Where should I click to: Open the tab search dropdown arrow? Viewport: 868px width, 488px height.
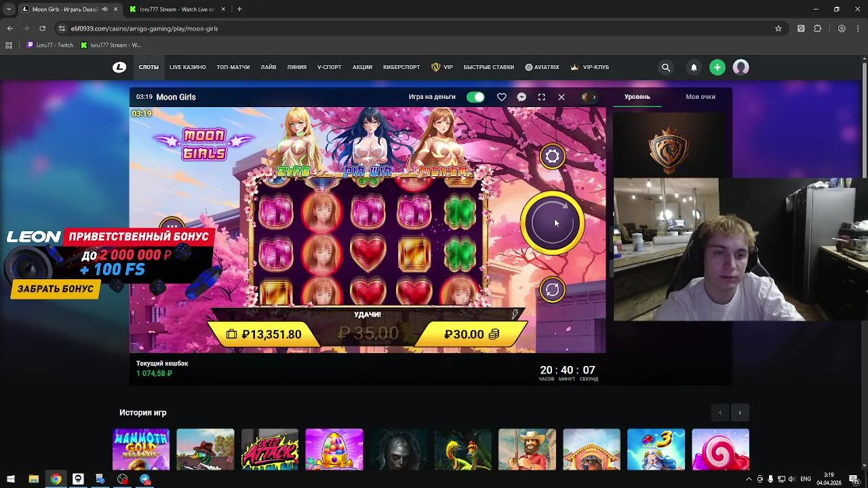pos(8,9)
